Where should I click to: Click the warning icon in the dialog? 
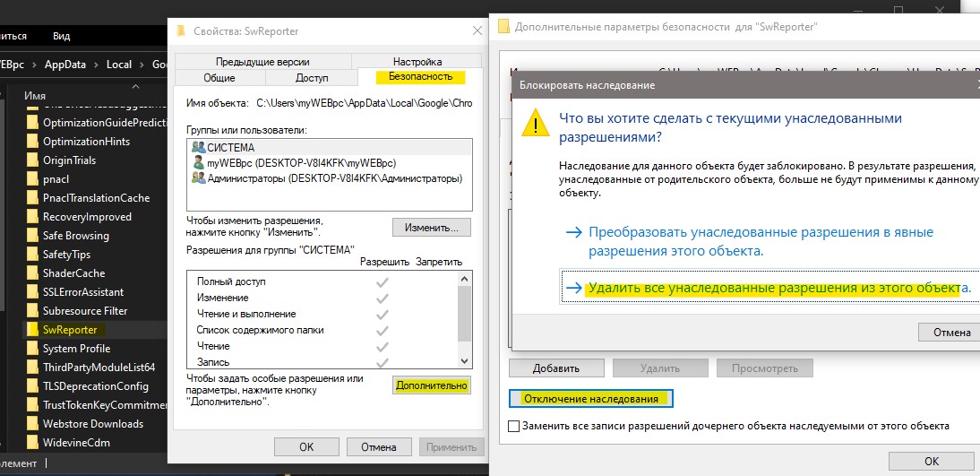537,121
